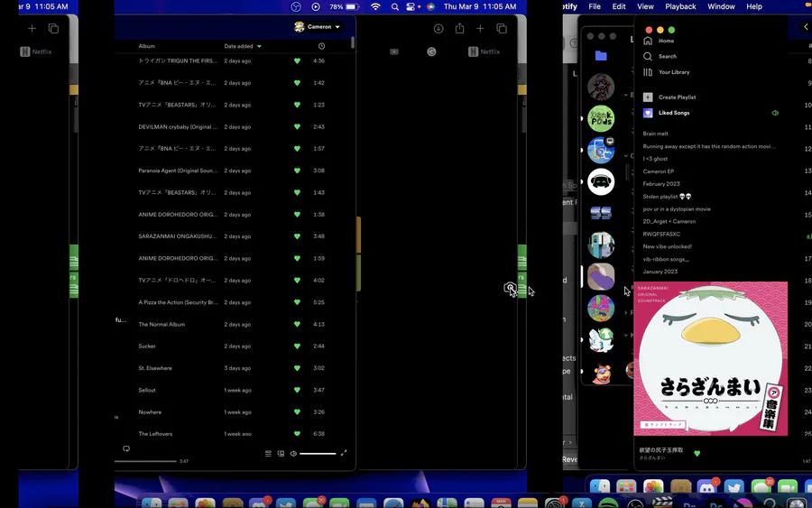
Task: Open the YouTube favorite icon in Safari
Action: 394,51
